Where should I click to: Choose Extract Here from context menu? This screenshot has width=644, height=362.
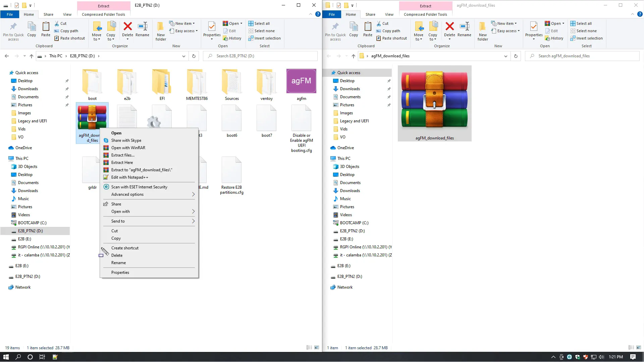pyautogui.click(x=149, y=163)
